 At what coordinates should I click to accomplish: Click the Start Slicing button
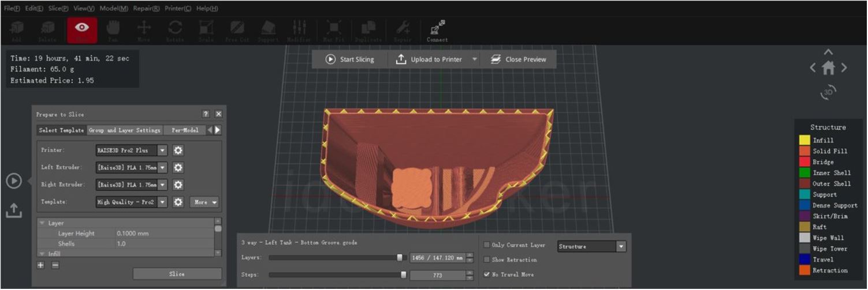point(350,59)
